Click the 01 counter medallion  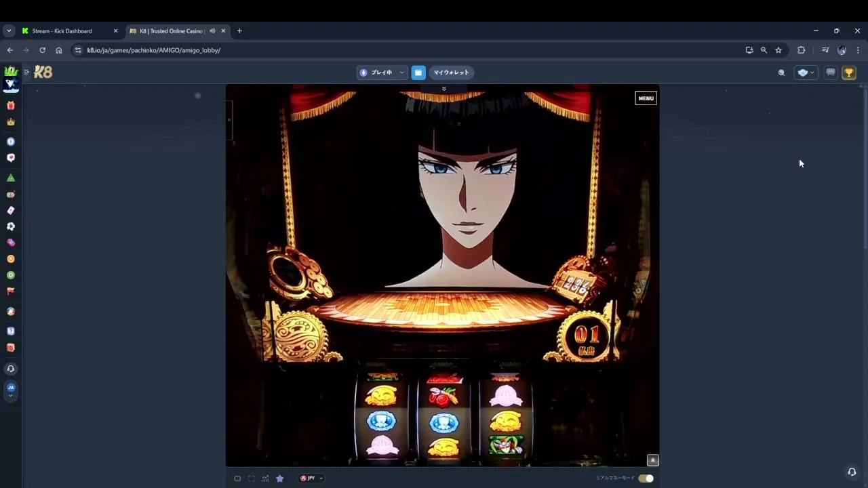pos(587,336)
